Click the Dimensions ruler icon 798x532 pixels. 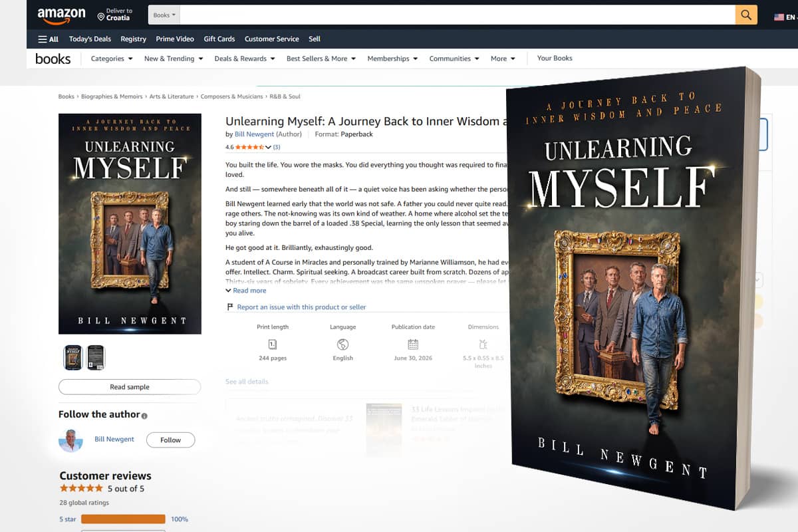(x=483, y=344)
